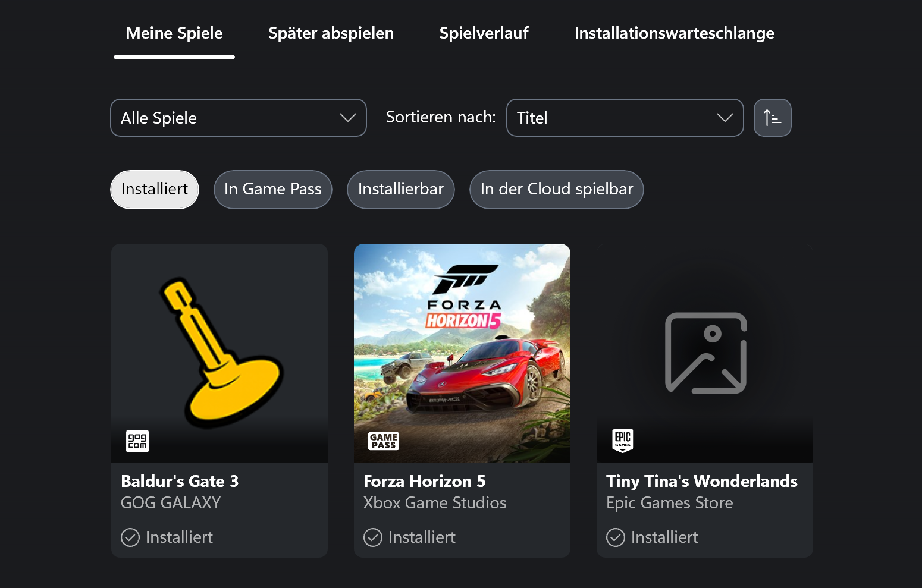Click the GOG.com badge on Baldur's Gate 3
The image size is (922, 588).
pyautogui.click(x=137, y=441)
